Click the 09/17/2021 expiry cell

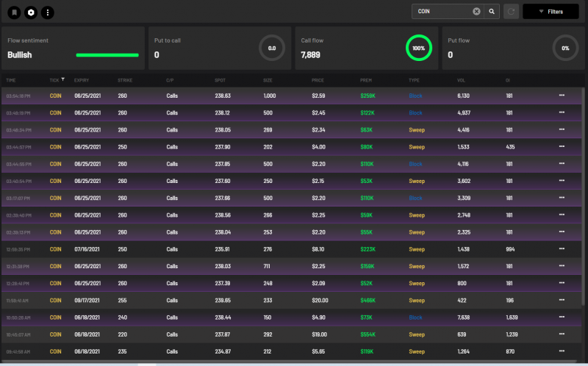tap(87, 301)
